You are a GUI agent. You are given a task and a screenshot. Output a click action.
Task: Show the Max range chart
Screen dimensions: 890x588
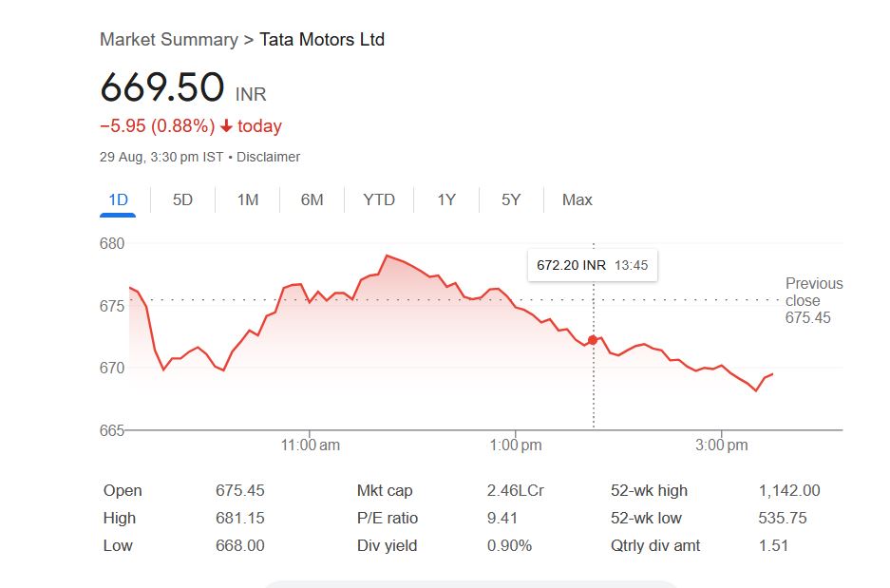click(577, 199)
